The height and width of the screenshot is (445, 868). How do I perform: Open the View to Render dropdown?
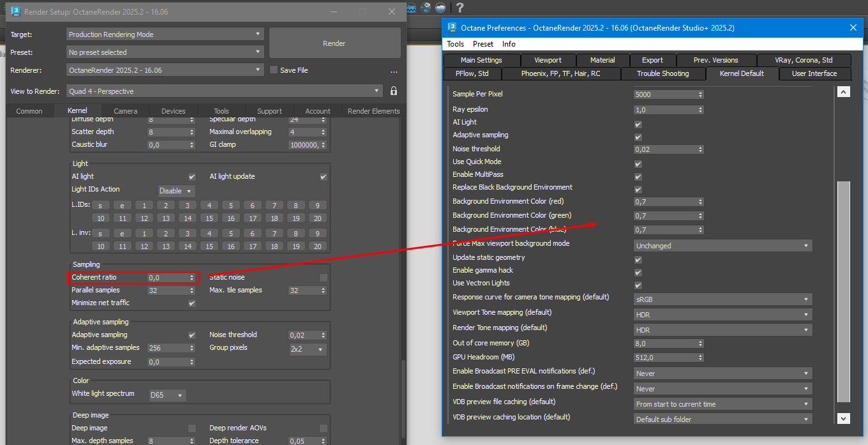(225, 91)
